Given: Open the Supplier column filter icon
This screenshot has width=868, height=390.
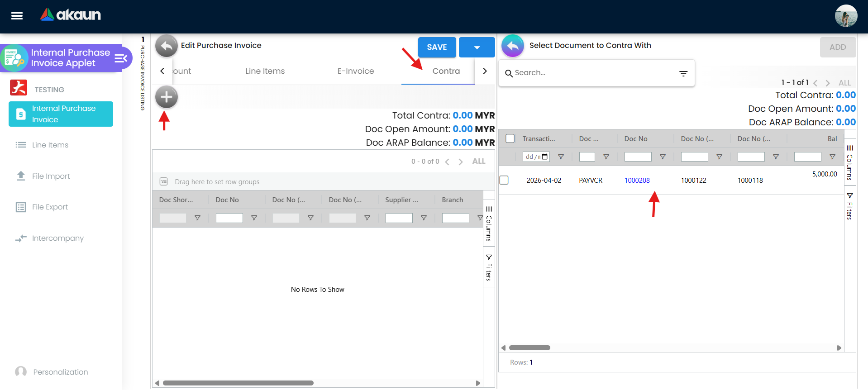Looking at the screenshot, I should [424, 218].
